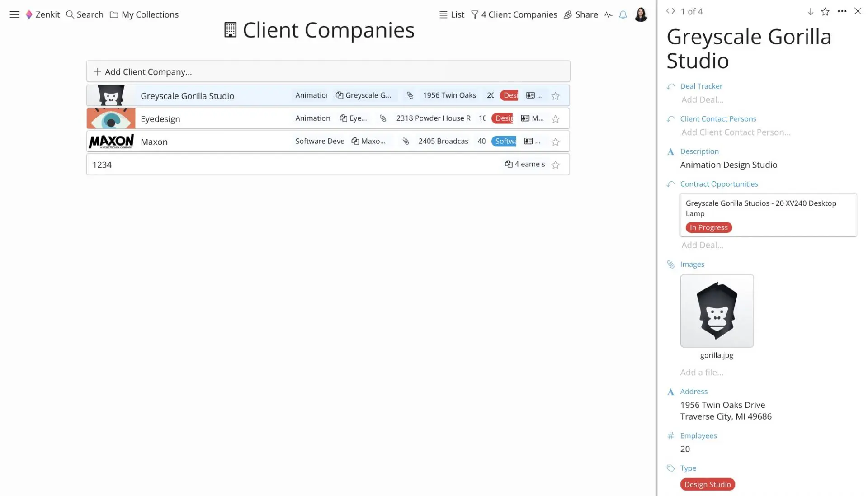
Task: Go to next item with down arrow
Action: (x=810, y=12)
